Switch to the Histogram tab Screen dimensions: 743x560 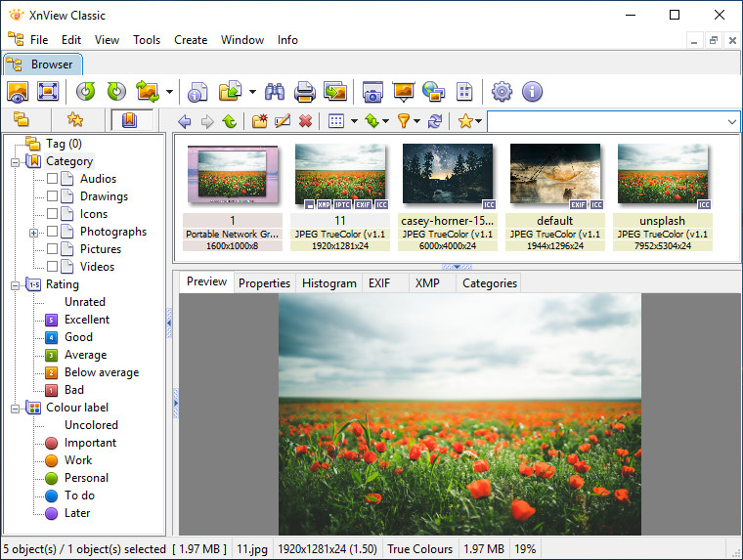(x=329, y=283)
